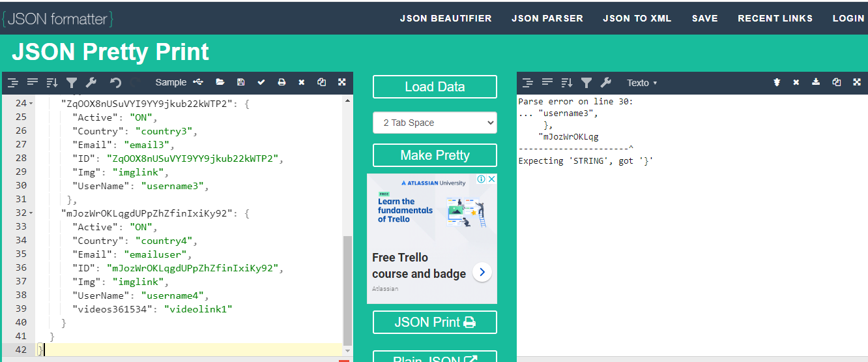Copy left editor content to clipboard
This screenshot has height=362, width=868.
321,82
